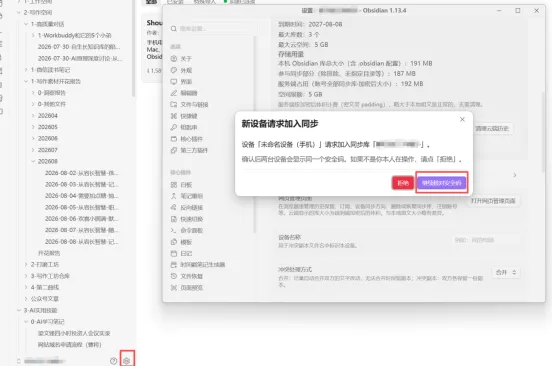Click the settings gear in the vault footer
The height and width of the screenshot is (367, 553).
tap(127, 361)
